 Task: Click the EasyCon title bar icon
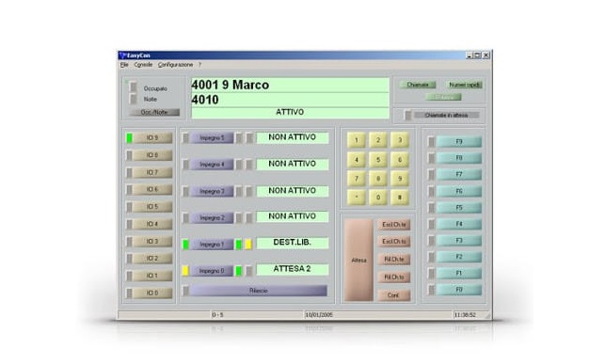pyautogui.click(x=123, y=55)
